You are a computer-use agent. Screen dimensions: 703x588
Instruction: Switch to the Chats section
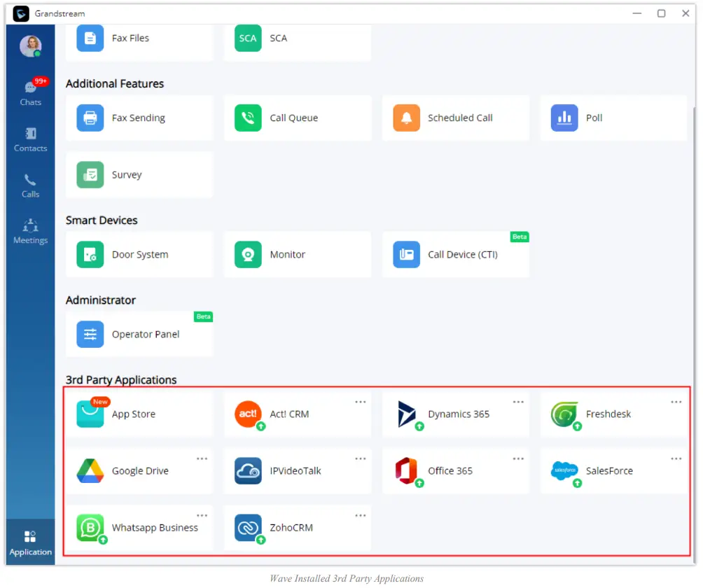coord(29,92)
